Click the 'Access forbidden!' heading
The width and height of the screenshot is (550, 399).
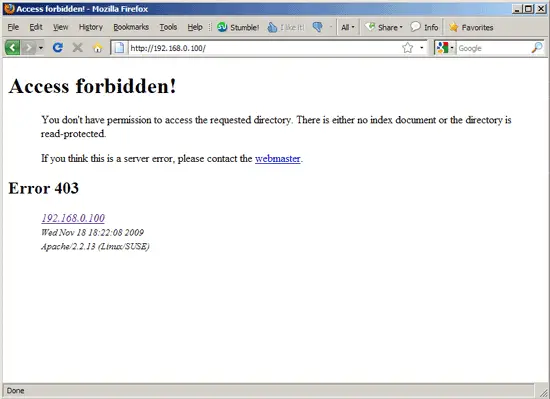click(x=92, y=86)
